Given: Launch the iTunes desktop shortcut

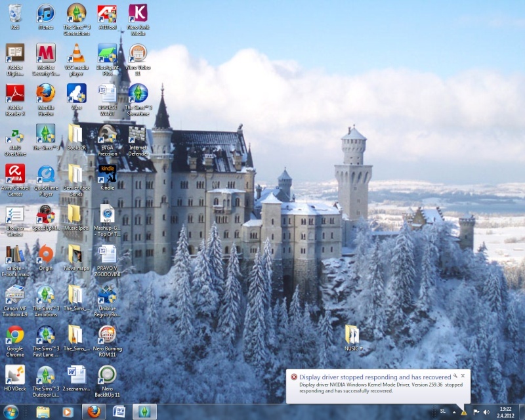Looking at the screenshot, I should click(x=45, y=17).
